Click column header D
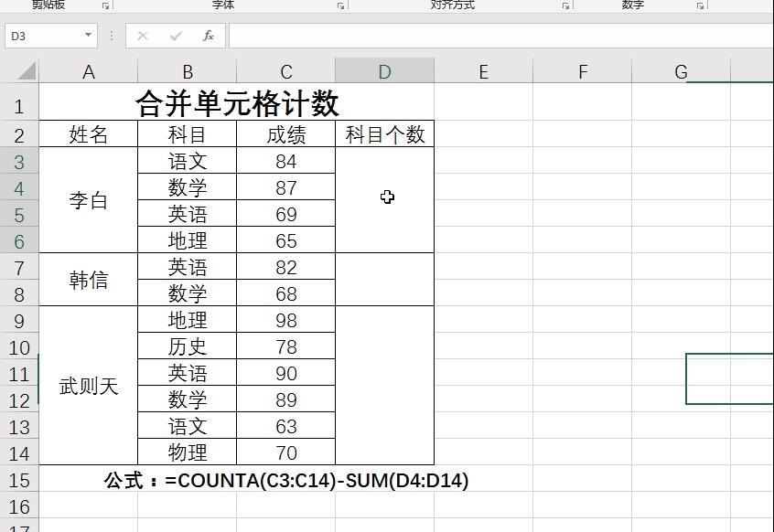Image resolution: width=774 pixels, height=532 pixels. [384, 70]
